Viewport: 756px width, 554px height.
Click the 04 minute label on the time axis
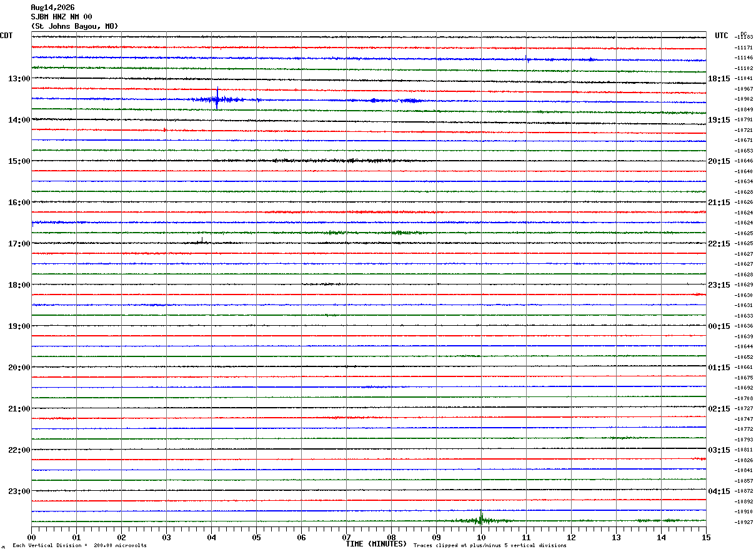[211, 537]
